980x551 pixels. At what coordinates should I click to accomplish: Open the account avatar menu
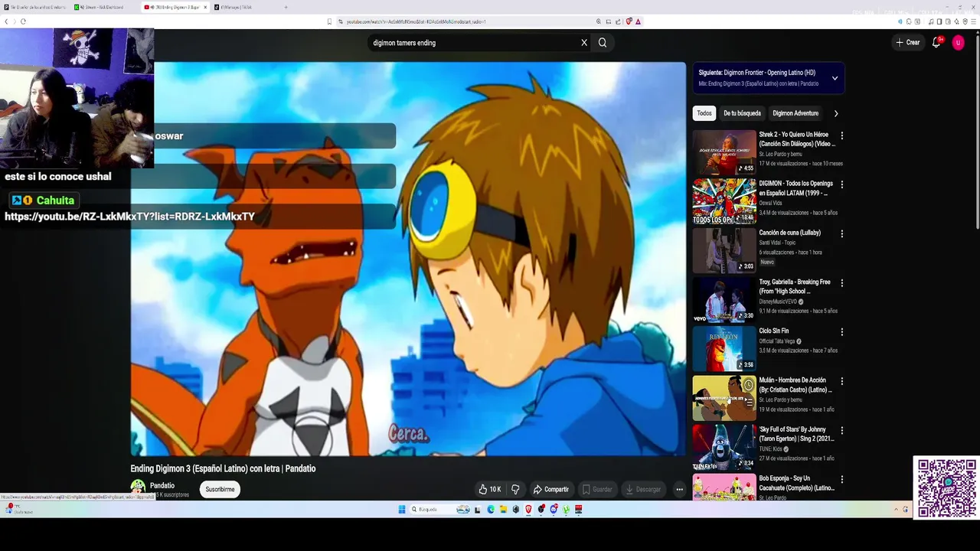(958, 43)
